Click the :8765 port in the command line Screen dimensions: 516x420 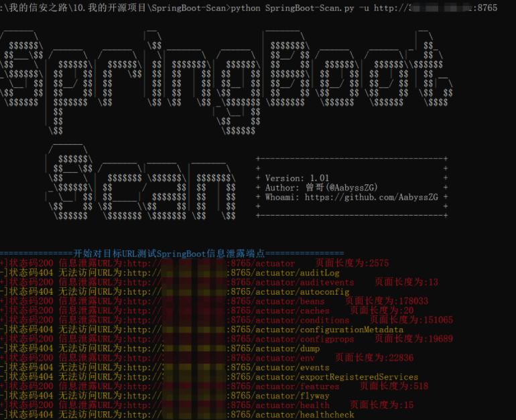pos(485,7)
